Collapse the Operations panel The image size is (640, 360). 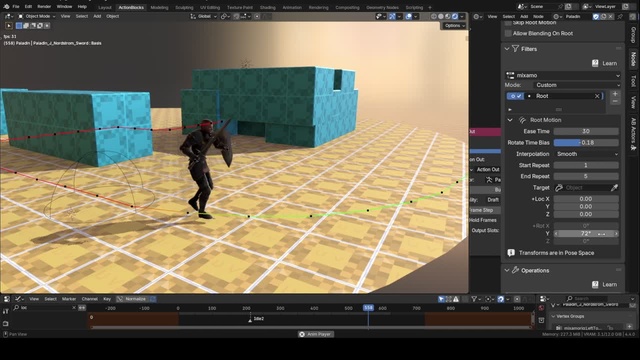click(x=507, y=270)
